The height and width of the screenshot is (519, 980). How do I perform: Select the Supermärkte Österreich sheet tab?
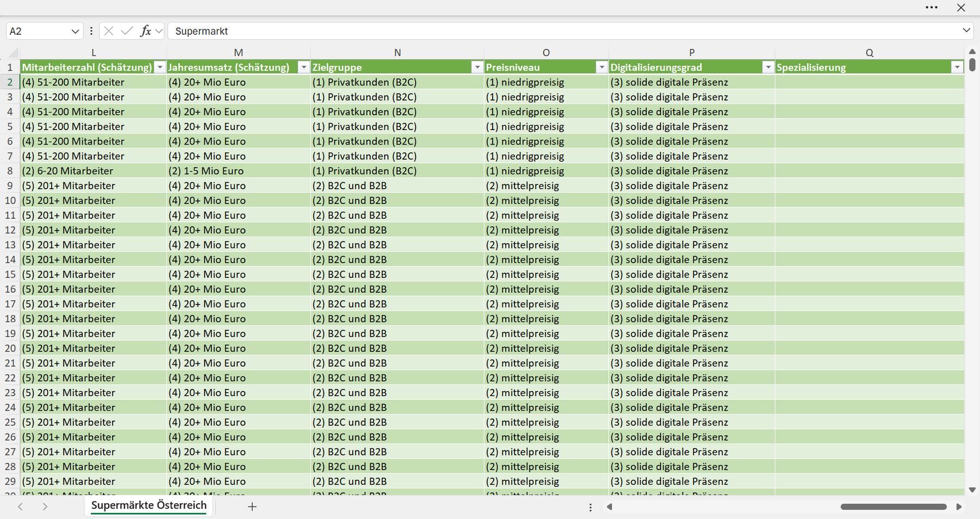[x=149, y=505]
